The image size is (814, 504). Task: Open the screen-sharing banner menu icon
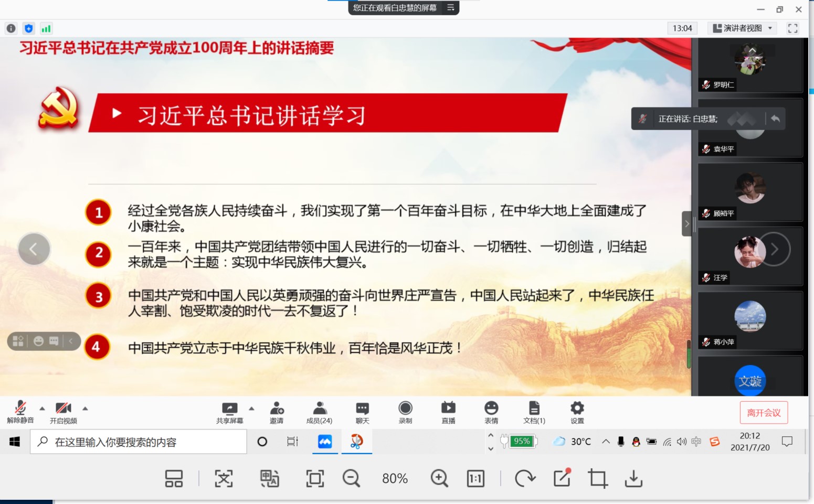(450, 7)
